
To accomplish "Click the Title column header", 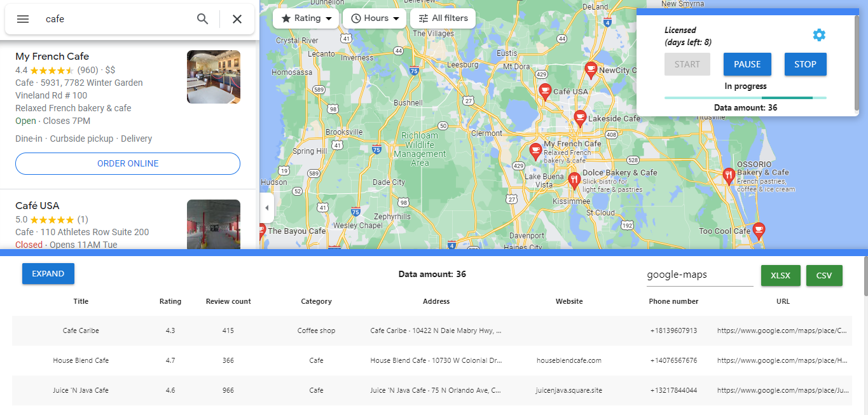I will pos(81,301).
